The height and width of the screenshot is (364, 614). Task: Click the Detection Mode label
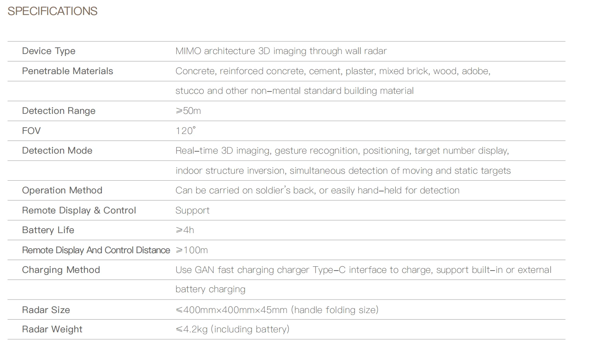57,151
